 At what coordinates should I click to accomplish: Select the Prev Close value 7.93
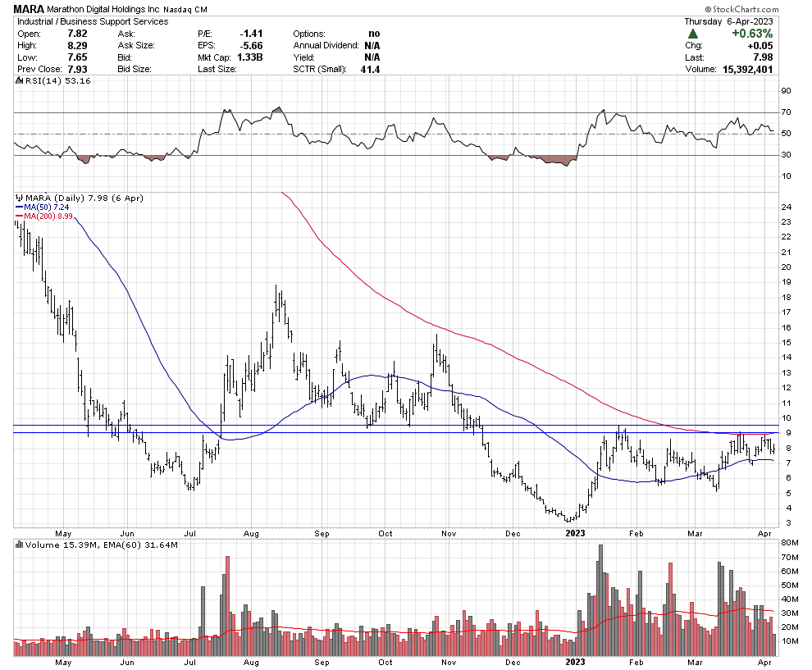[x=78, y=70]
